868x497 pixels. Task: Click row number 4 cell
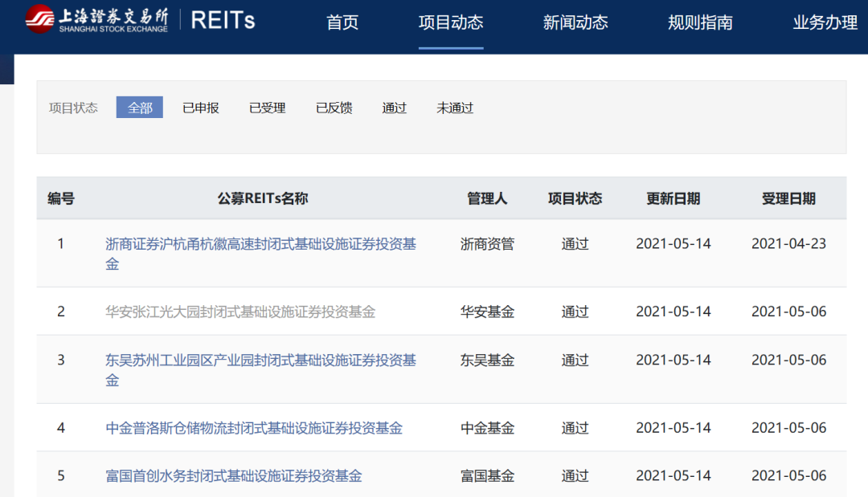(x=61, y=428)
